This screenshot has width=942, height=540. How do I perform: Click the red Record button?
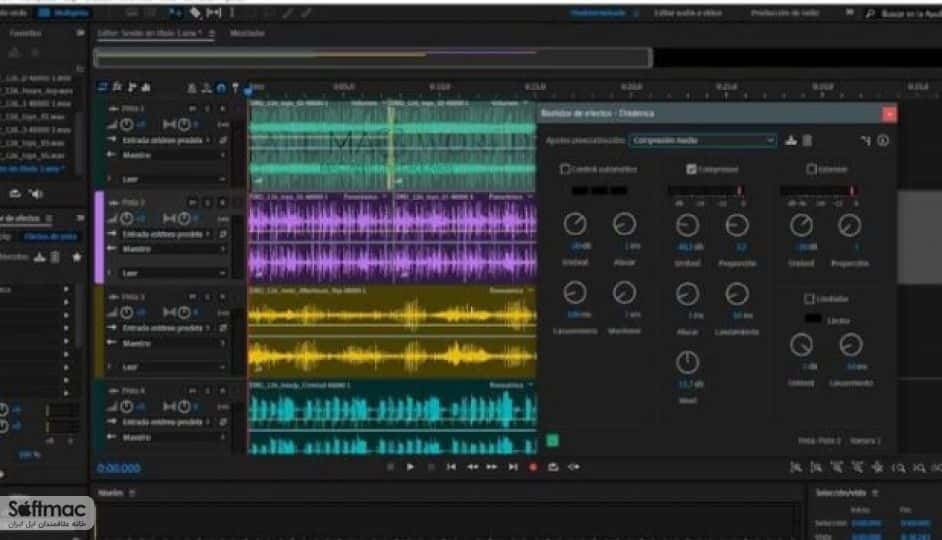tap(532, 467)
